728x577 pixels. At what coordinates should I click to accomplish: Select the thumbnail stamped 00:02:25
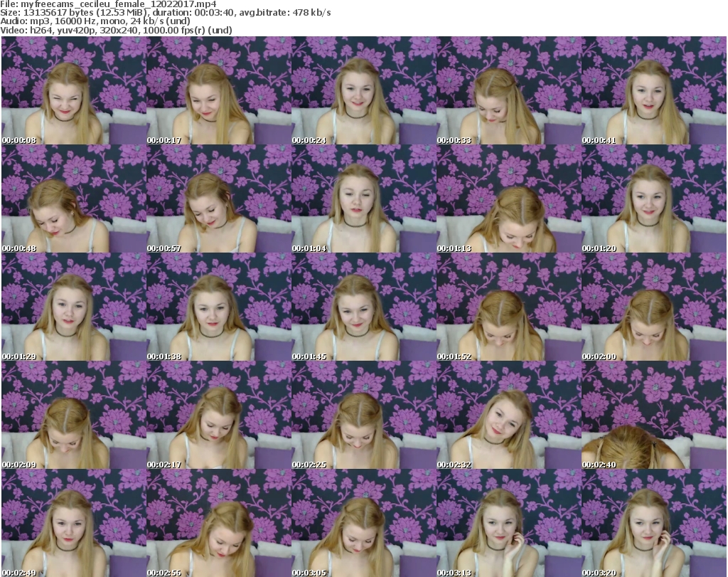point(363,415)
